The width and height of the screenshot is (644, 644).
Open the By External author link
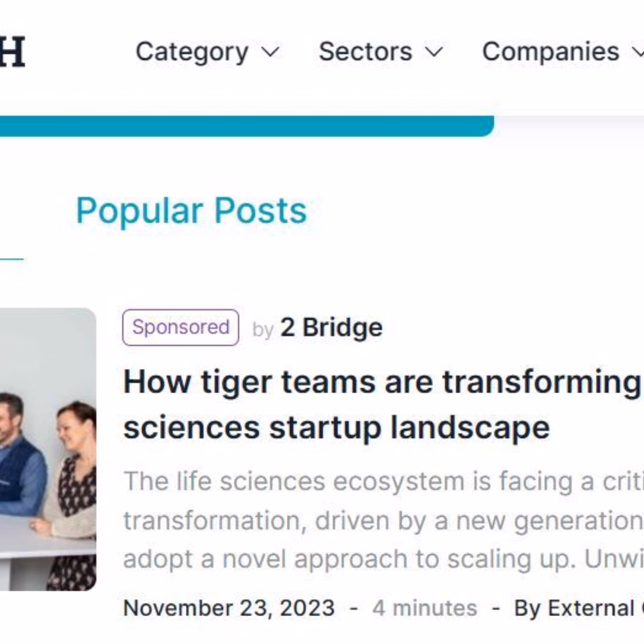coord(579,608)
